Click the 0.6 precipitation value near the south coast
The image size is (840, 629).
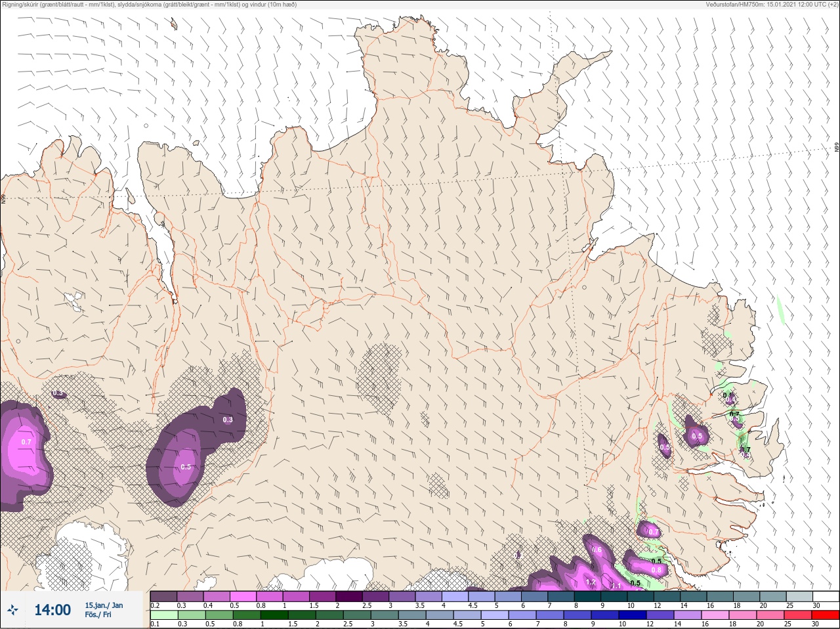pos(597,550)
